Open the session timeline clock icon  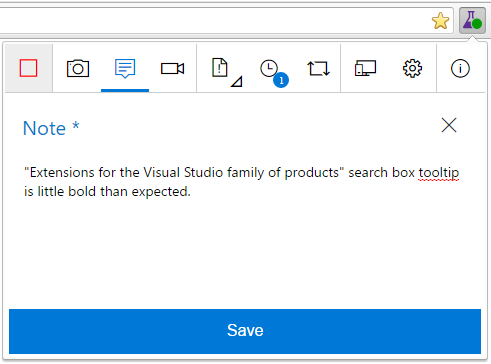point(269,68)
